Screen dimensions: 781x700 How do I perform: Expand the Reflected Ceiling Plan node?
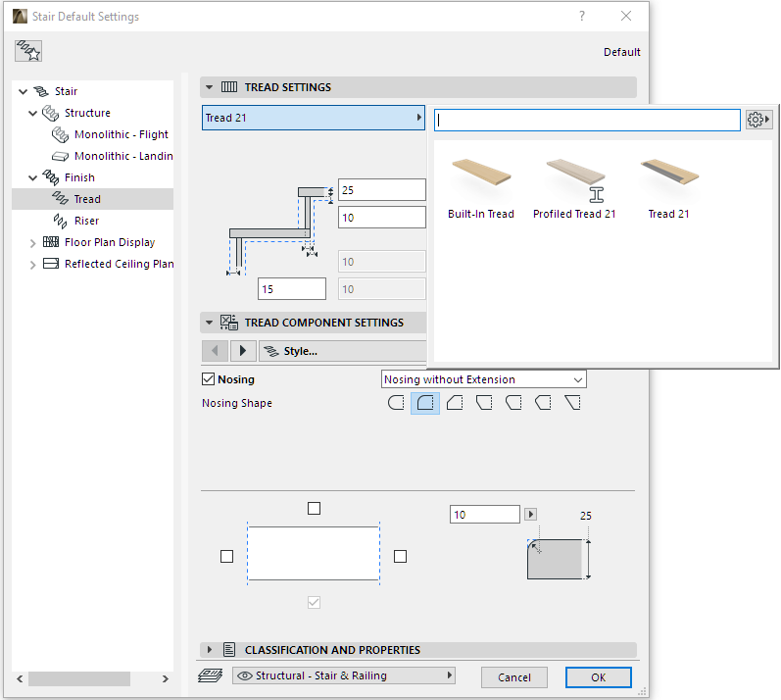[33, 265]
